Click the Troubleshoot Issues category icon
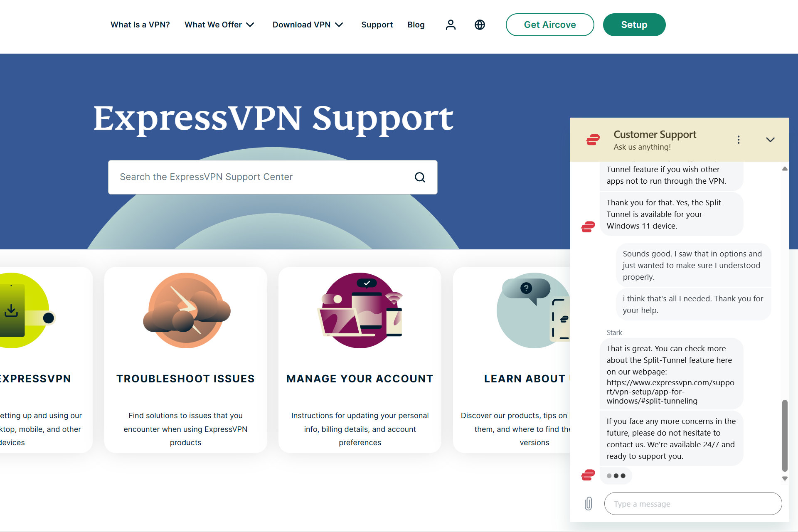 tap(185, 311)
